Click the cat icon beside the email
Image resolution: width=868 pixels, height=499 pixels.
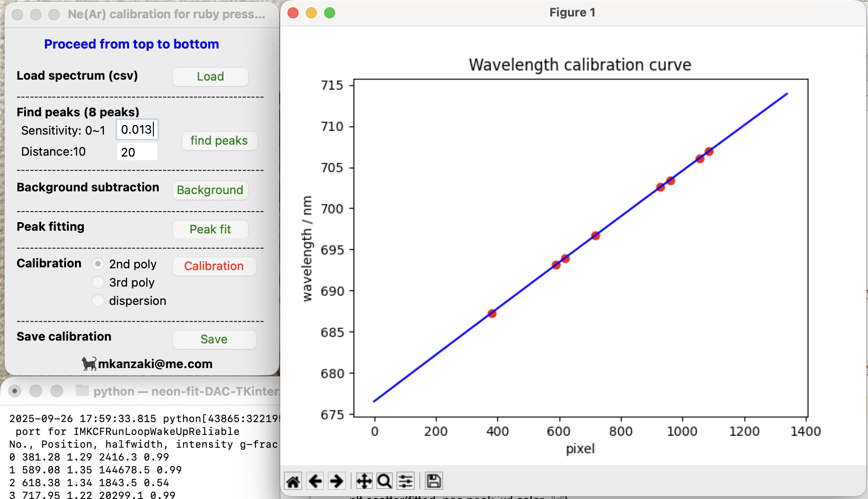point(89,363)
